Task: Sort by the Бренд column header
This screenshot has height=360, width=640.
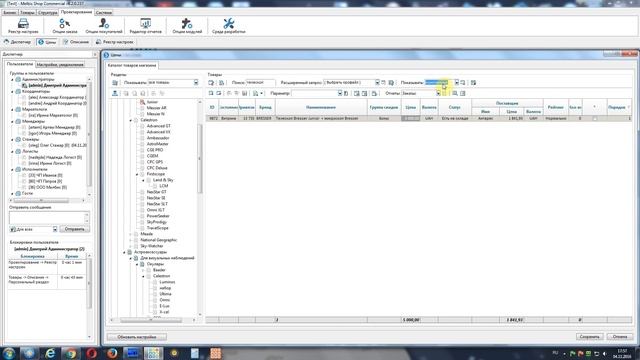Action: tap(265, 107)
